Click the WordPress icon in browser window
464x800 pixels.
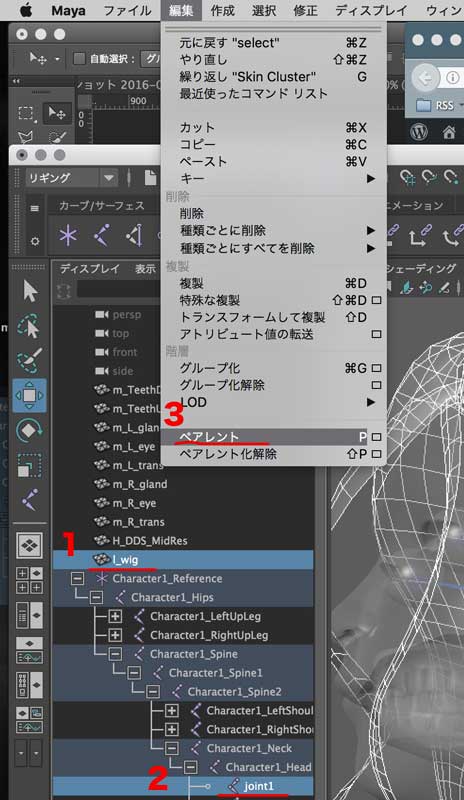pyautogui.click(x=419, y=132)
